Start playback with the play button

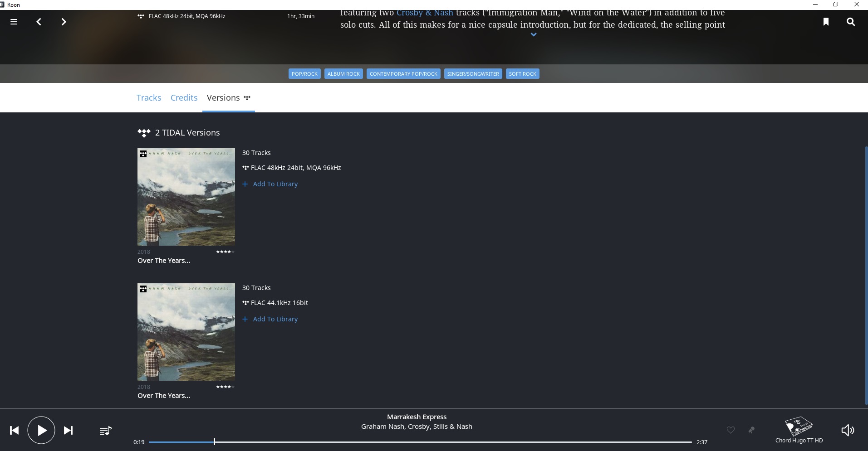coord(41,430)
